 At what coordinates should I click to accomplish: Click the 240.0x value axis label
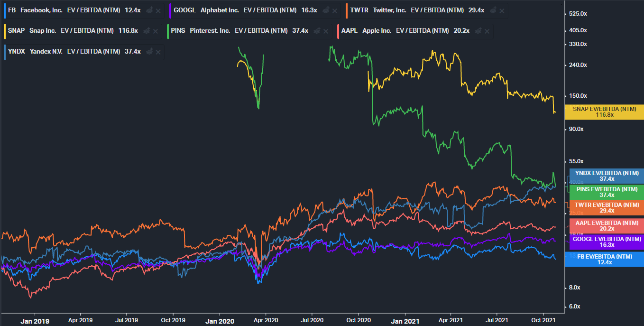tap(578, 65)
